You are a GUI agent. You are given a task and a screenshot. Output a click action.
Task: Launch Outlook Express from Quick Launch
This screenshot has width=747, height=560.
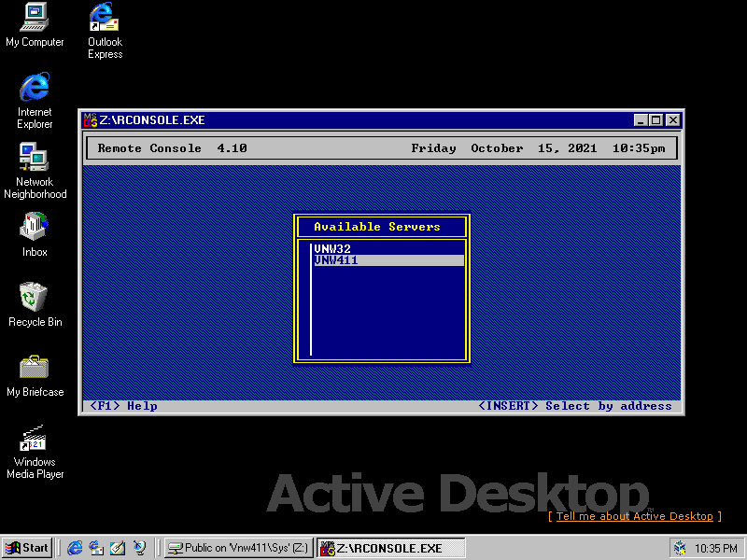click(96, 548)
